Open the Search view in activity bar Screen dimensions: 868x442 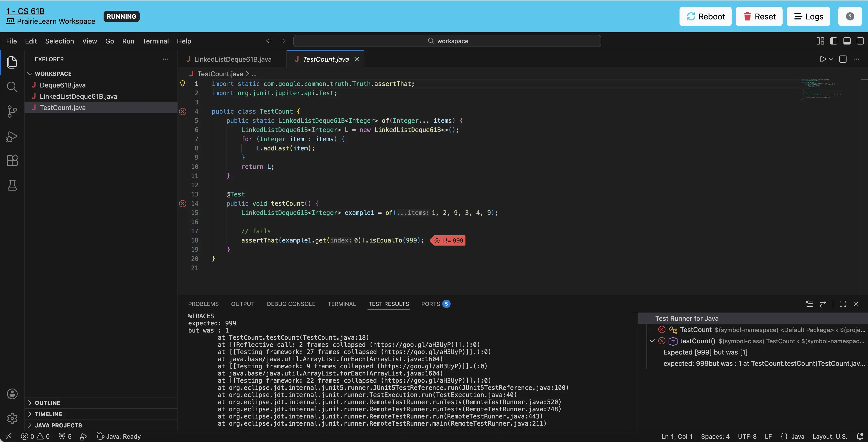(x=12, y=86)
